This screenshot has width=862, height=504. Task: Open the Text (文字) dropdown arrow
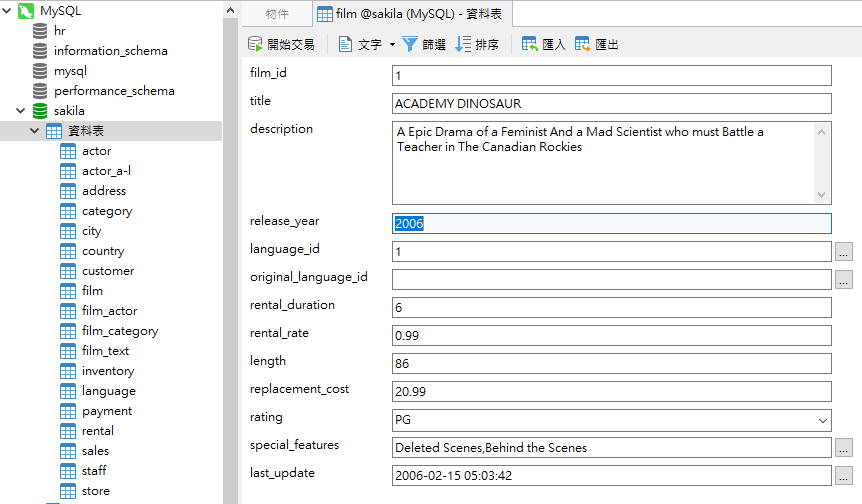pyautogui.click(x=392, y=45)
